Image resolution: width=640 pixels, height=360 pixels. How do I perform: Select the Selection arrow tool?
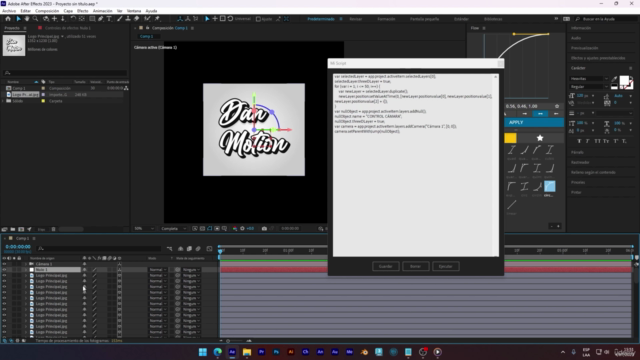[x=18, y=19]
